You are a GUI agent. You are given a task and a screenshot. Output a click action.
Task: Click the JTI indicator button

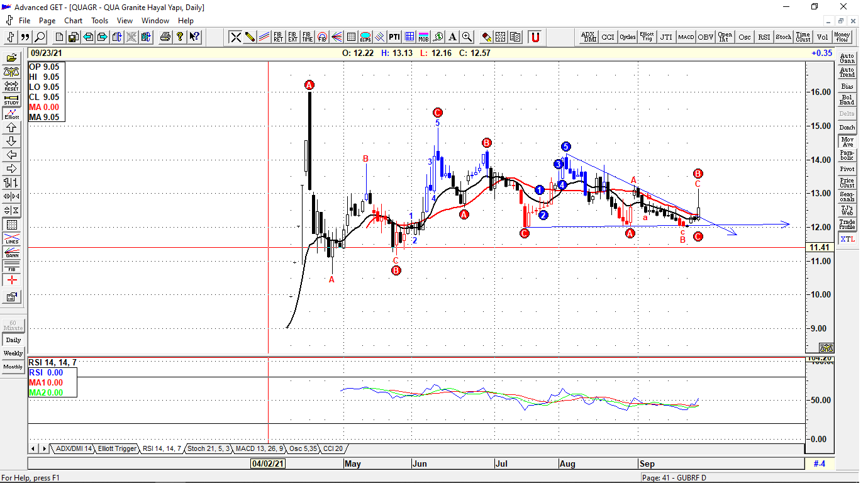coord(666,37)
